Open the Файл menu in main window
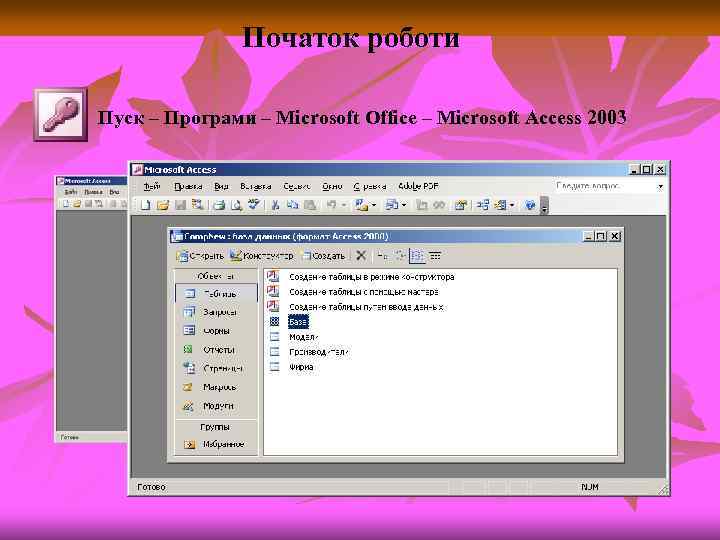720x540 pixels. click(x=152, y=186)
